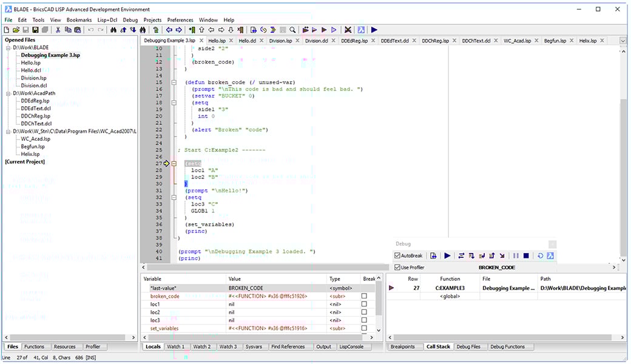Stop debugging with the square Stop icon

[x=527, y=255]
